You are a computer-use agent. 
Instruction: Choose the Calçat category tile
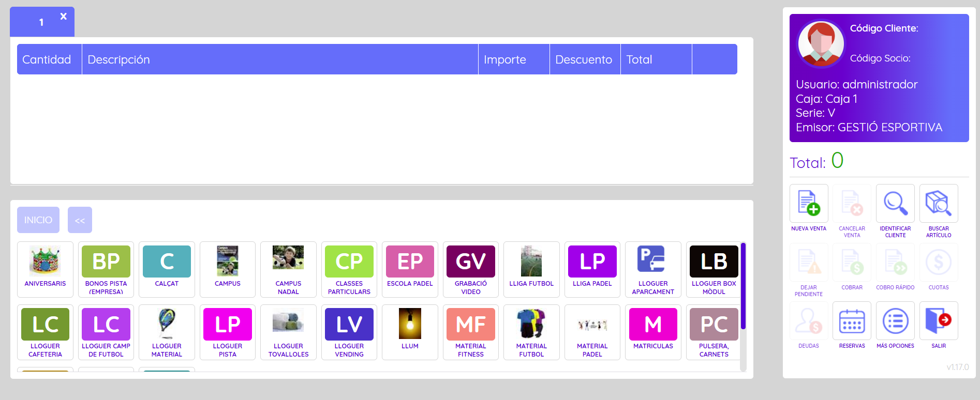[167, 269]
